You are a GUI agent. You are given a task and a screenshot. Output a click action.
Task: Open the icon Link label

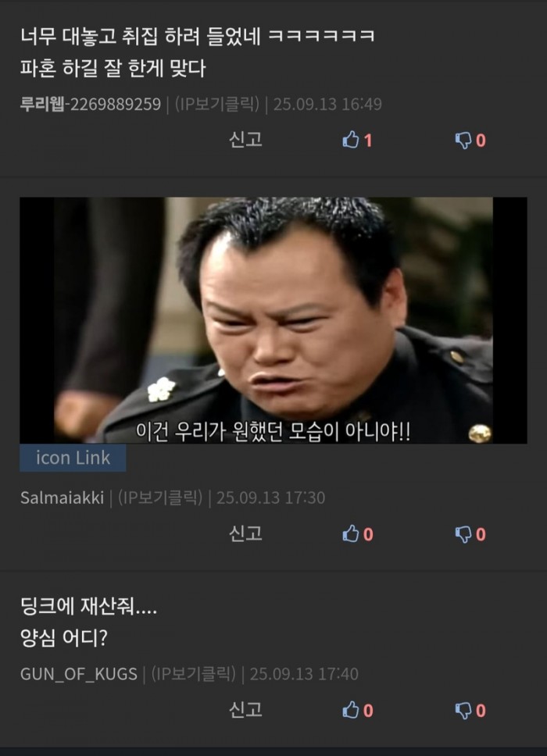pyautogui.click(x=73, y=458)
